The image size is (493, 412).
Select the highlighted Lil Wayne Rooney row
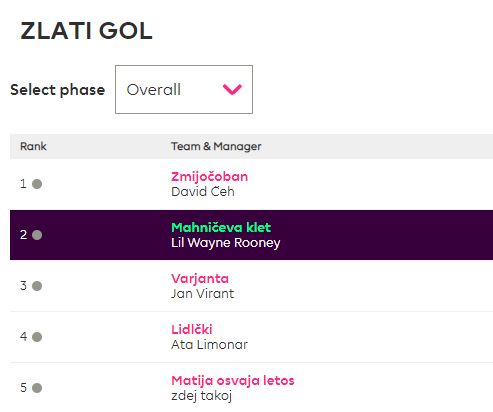pyautogui.click(x=251, y=235)
